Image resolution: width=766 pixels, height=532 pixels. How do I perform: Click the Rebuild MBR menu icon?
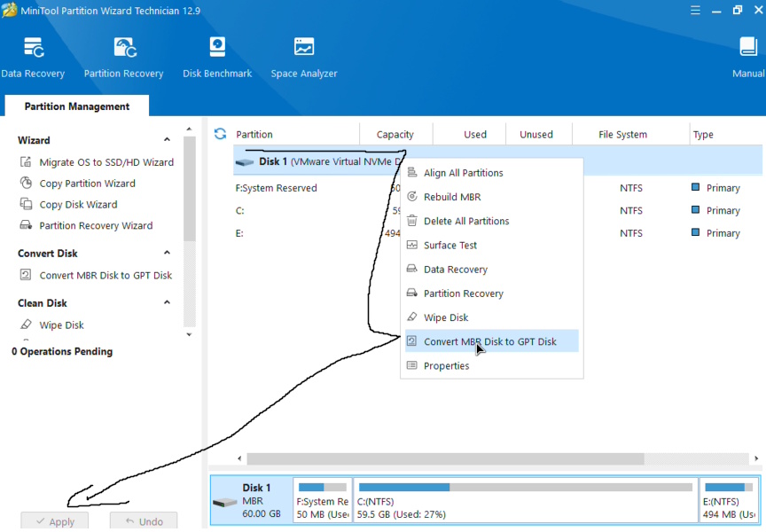412,196
